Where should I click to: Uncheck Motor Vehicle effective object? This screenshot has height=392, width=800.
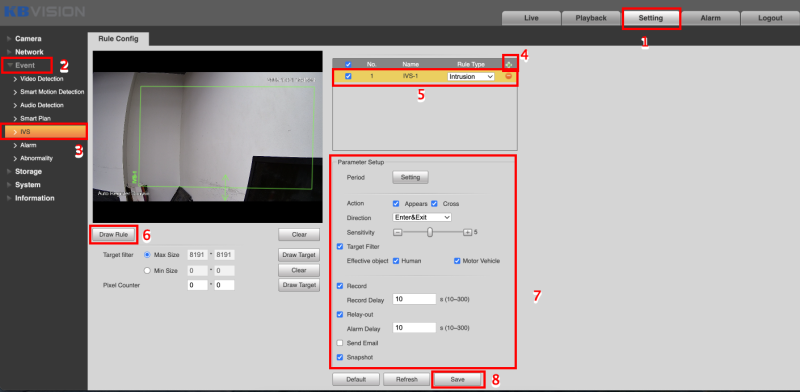pos(457,260)
